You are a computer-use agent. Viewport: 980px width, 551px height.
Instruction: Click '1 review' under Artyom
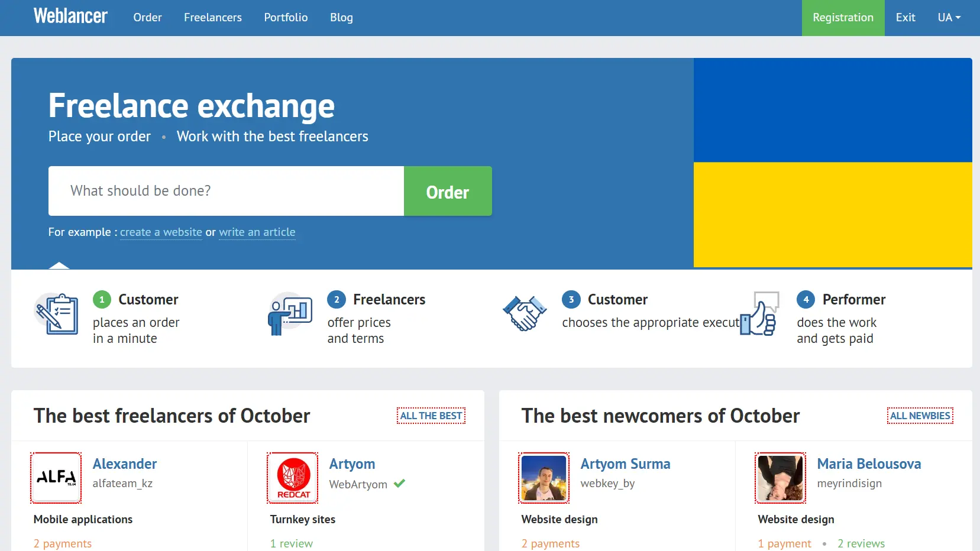[x=292, y=543]
